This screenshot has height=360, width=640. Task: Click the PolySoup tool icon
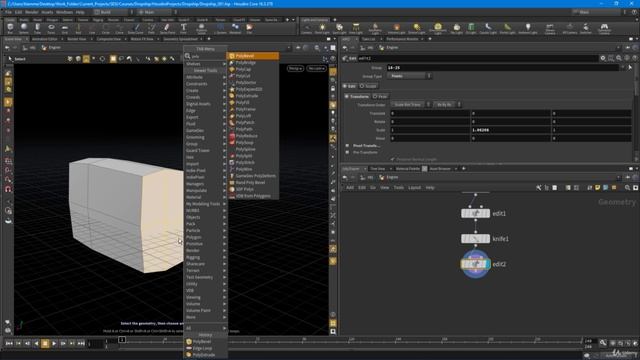point(232,142)
